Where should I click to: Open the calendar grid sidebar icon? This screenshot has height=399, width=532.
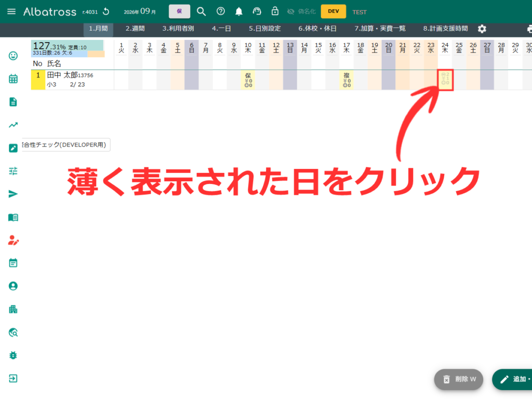point(13,79)
